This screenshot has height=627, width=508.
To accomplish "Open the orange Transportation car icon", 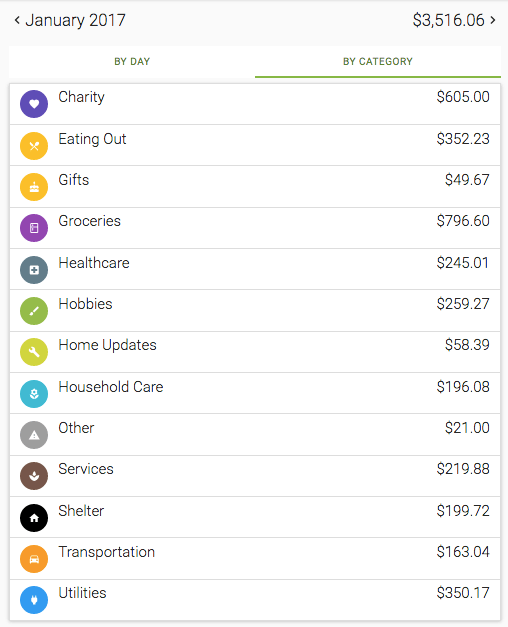I will click(34, 559).
